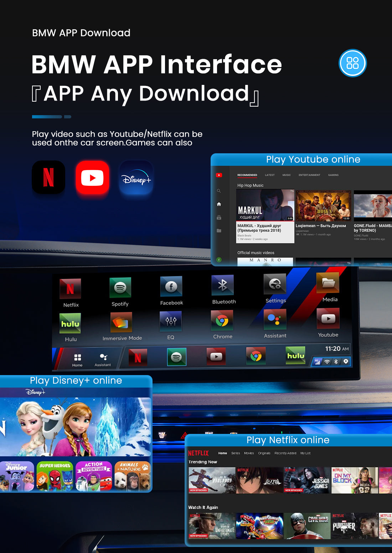Screen dimensions: 392x553
Task: Tap the Assistant button in the dock
Action: click(x=103, y=359)
